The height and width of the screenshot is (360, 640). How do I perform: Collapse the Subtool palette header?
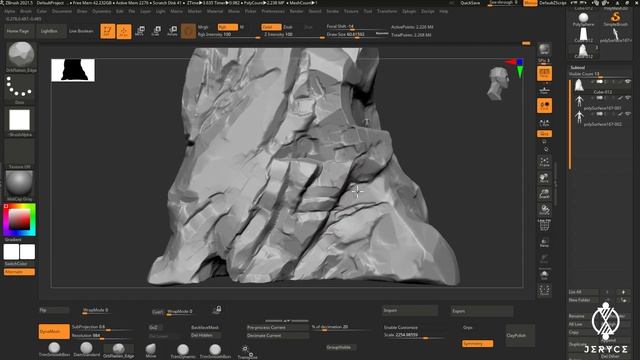pyautogui.click(x=577, y=67)
